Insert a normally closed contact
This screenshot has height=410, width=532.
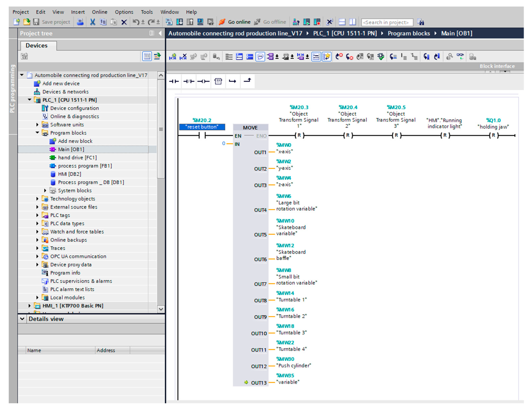click(189, 81)
